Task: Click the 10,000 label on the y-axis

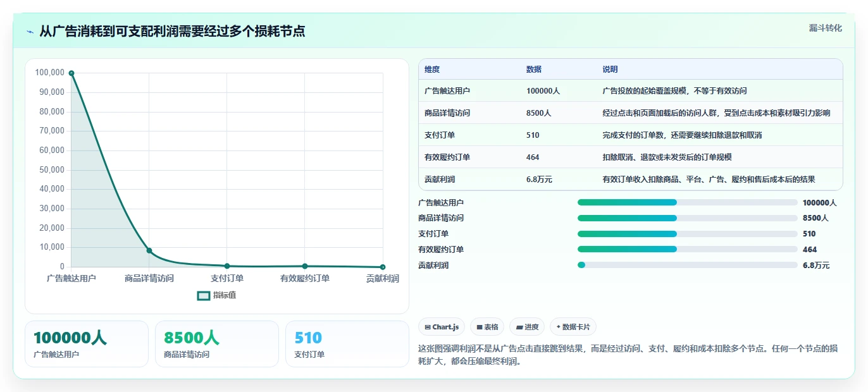Action: point(52,247)
